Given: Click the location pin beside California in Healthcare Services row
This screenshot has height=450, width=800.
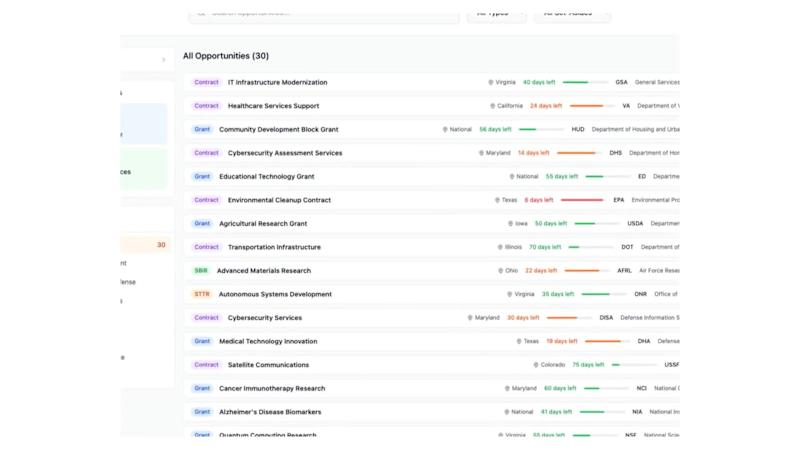Looking at the screenshot, I should point(492,106).
